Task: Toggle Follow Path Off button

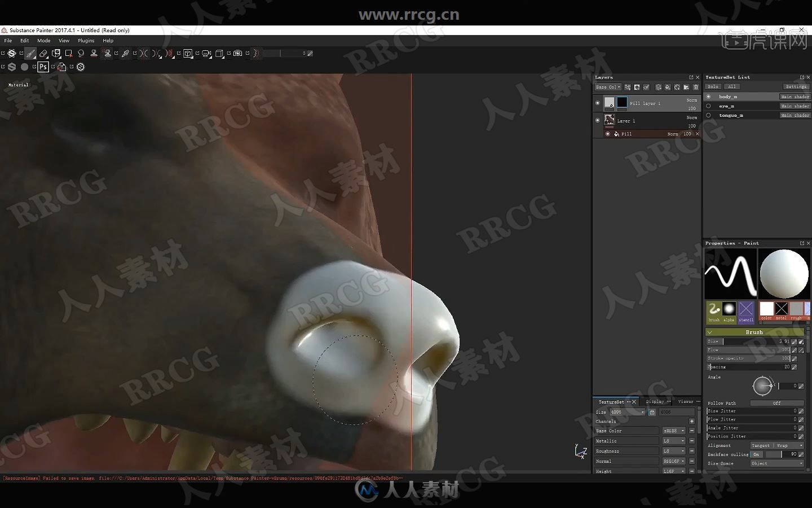Action: [x=777, y=403]
